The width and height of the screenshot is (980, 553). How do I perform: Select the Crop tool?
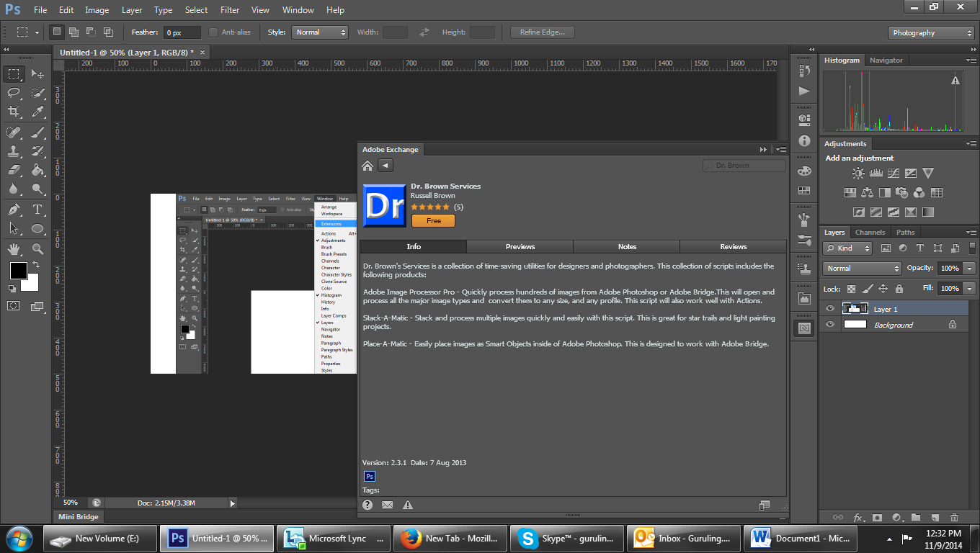click(14, 112)
